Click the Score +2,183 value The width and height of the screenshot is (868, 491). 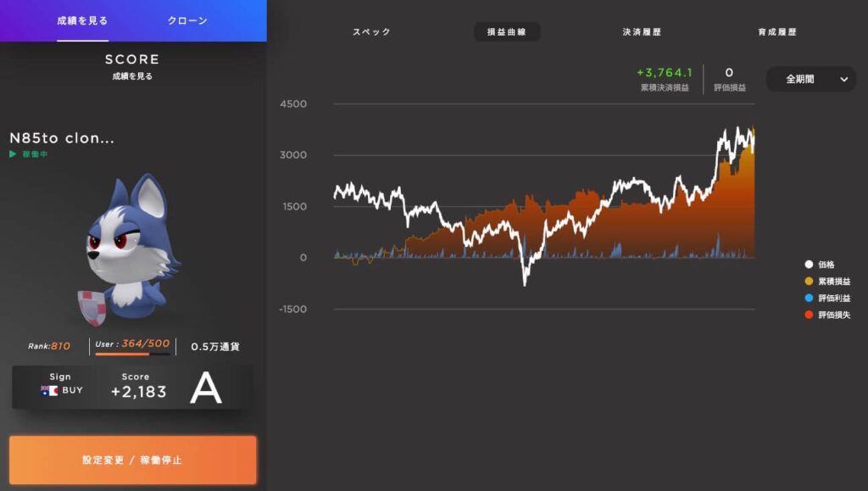[138, 392]
